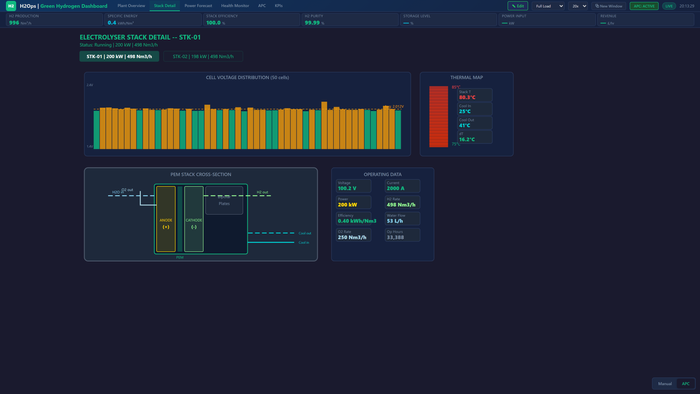
Task: Open the 20x speed dropdown
Action: click(x=579, y=6)
